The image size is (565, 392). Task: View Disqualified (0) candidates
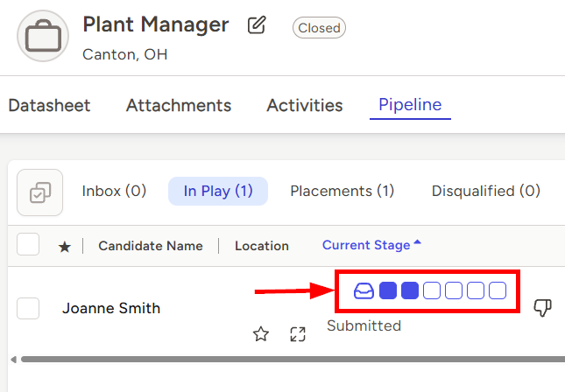coord(486,191)
